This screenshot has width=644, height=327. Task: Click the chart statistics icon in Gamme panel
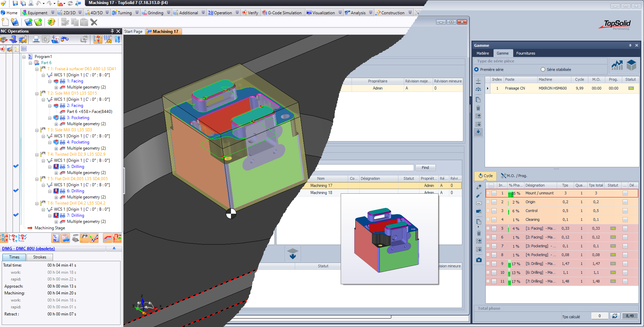[x=617, y=65]
